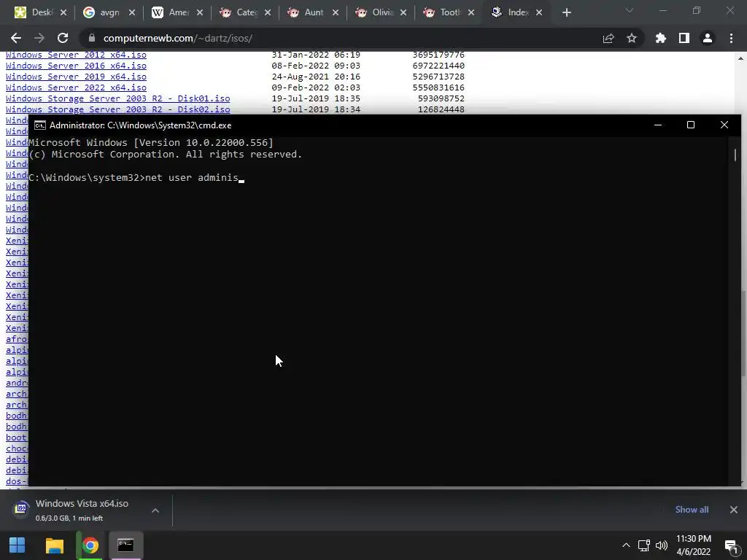Click the Command Prompt taskbar icon

coord(125,545)
